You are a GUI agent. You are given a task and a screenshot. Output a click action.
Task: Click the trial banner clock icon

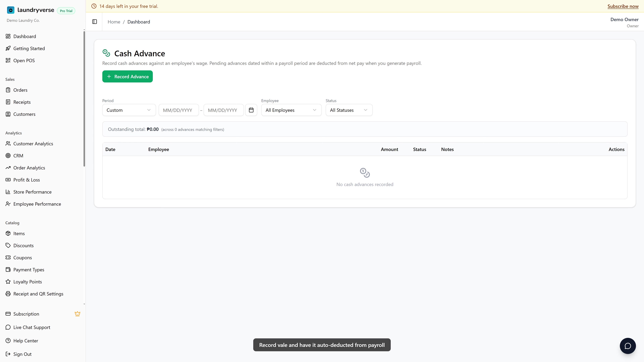(94, 6)
